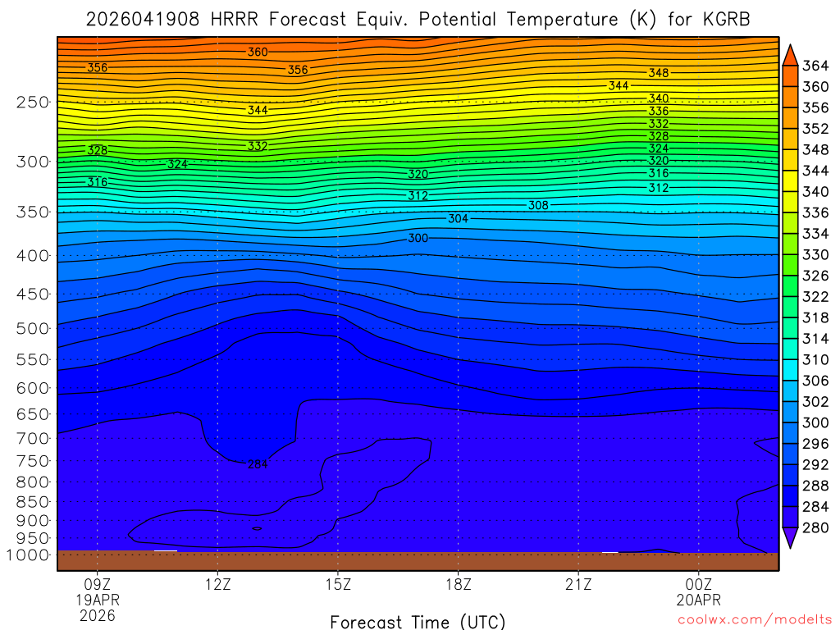Click the 348 contour label
840x630 pixels.
(x=659, y=73)
